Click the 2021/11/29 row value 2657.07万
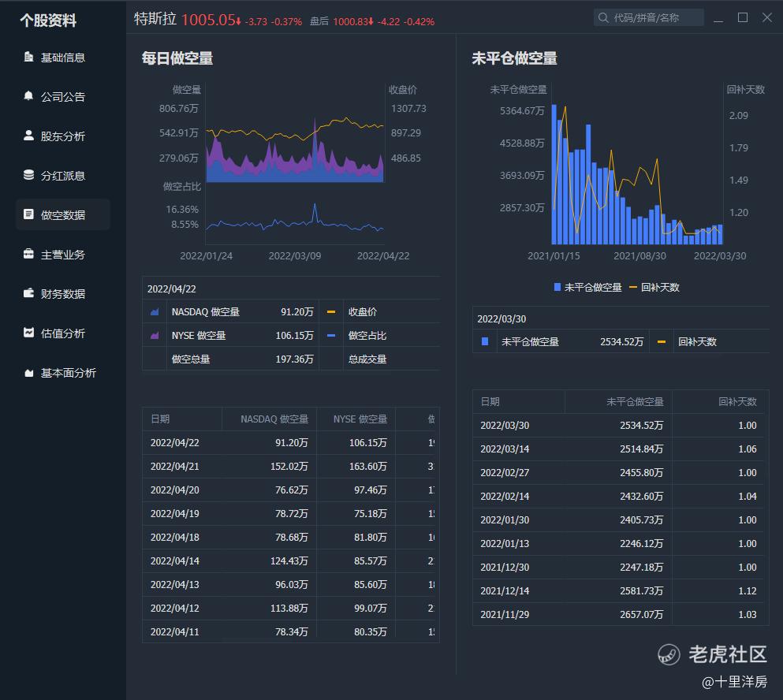 click(642, 615)
